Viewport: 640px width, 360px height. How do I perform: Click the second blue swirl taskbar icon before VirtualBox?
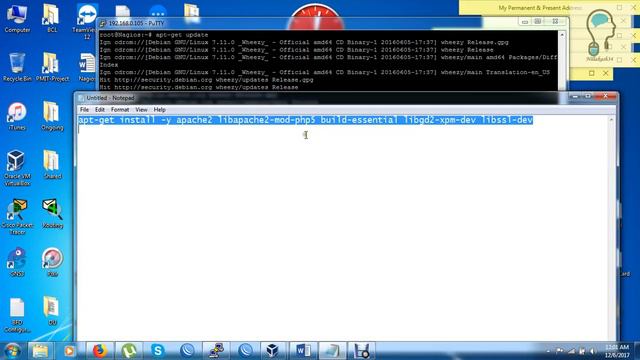point(245,351)
